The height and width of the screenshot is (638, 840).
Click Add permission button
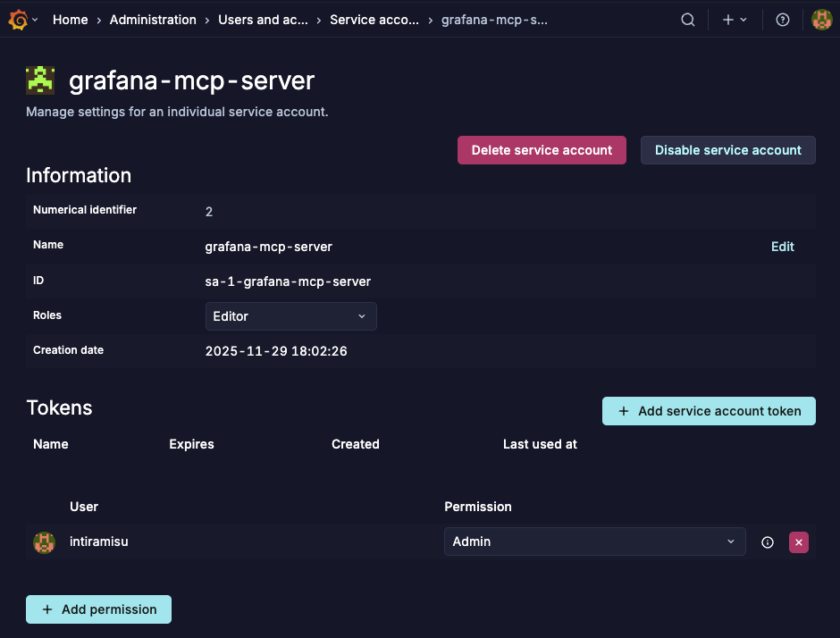click(98, 609)
